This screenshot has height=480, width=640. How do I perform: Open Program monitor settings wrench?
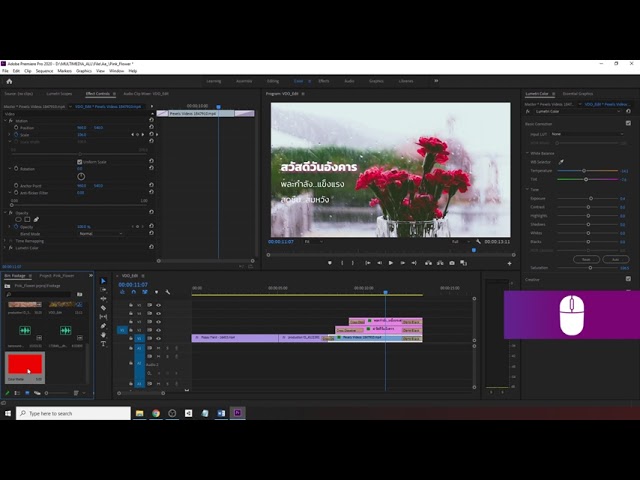[x=478, y=242]
